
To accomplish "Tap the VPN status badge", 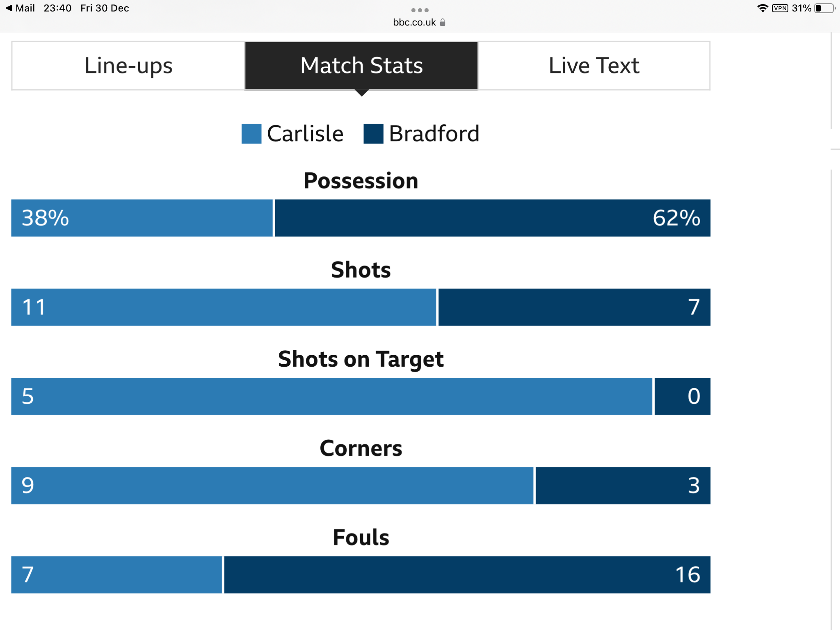I will [x=780, y=8].
